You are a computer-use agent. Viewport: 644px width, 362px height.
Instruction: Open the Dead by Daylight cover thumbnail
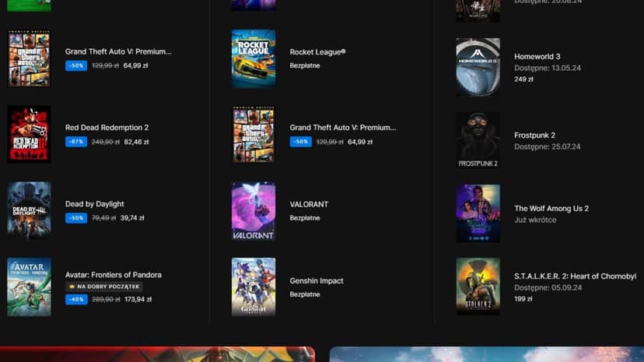[x=29, y=210]
